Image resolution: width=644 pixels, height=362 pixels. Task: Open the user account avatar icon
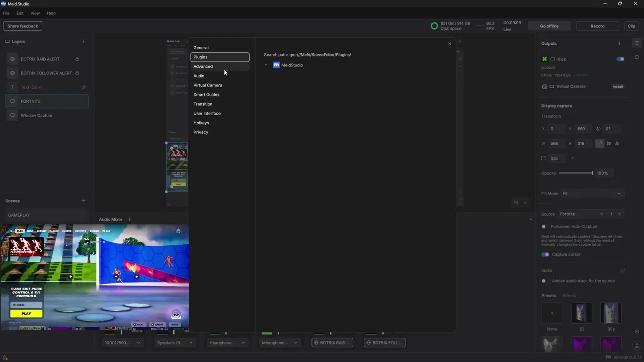pyautogui.click(x=637, y=346)
